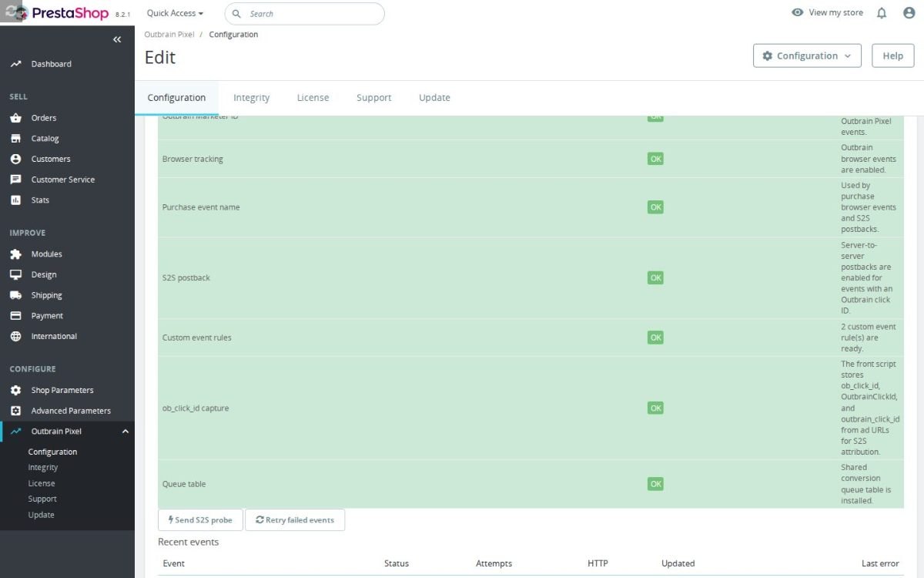This screenshot has height=578, width=924.
Task: Click the Shop Parameters gear icon
Action: click(x=15, y=390)
